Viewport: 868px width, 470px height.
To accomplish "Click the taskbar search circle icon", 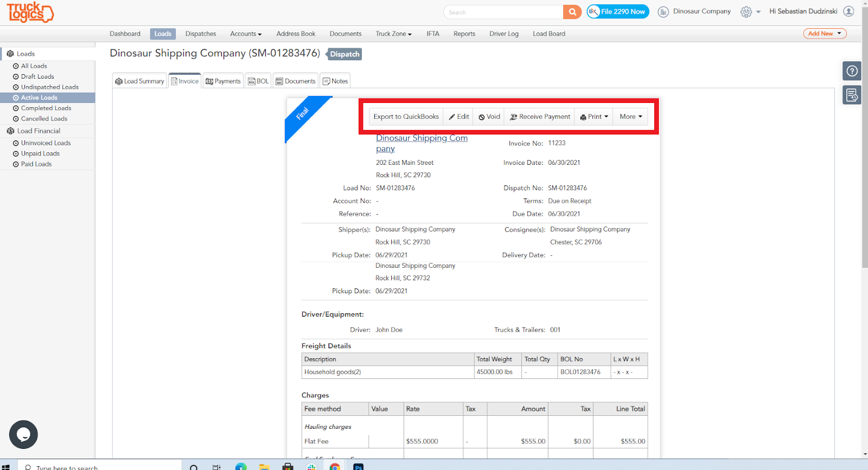I will [194, 467].
